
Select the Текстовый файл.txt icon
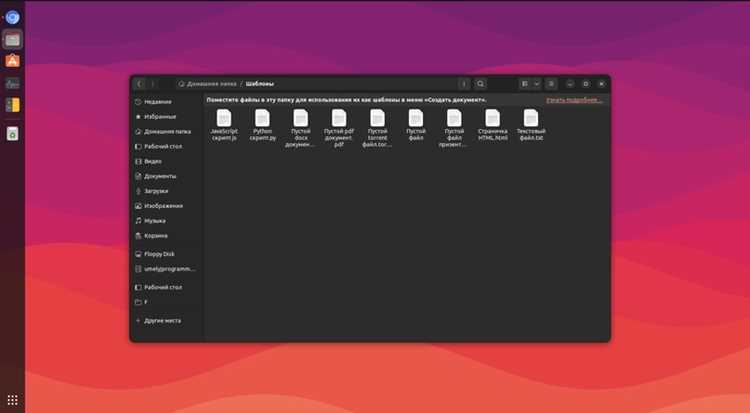click(531, 118)
